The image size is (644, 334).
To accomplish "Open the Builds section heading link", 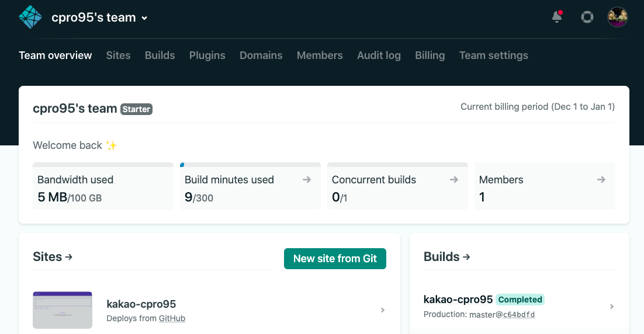I will (x=446, y=257).
